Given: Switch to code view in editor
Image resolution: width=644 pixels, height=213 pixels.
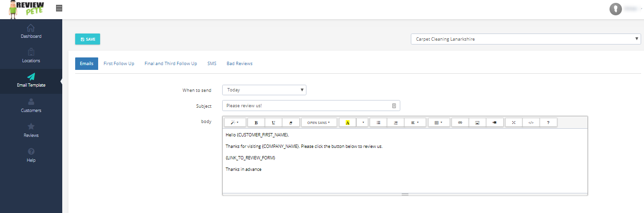Looking at the screenshot, I should coord(531,123).
